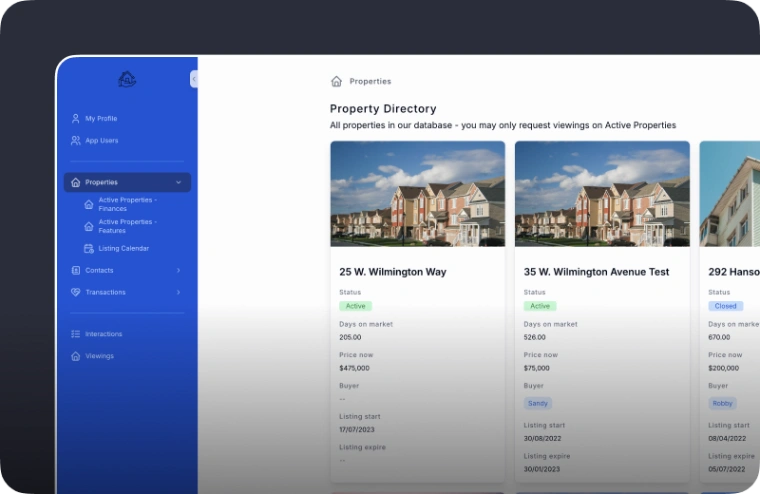The image size is (760, 494).
Task: Click the Listing Calendar icon
Action: 89,248
